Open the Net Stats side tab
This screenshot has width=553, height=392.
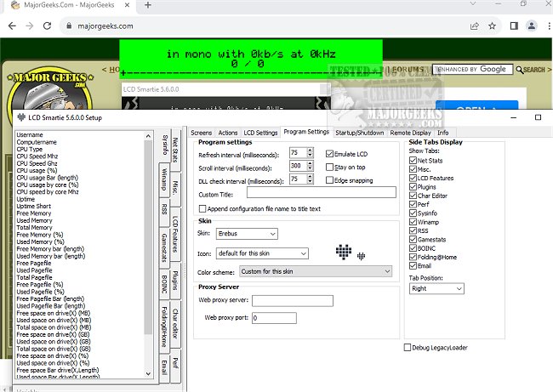click(175, 150)
